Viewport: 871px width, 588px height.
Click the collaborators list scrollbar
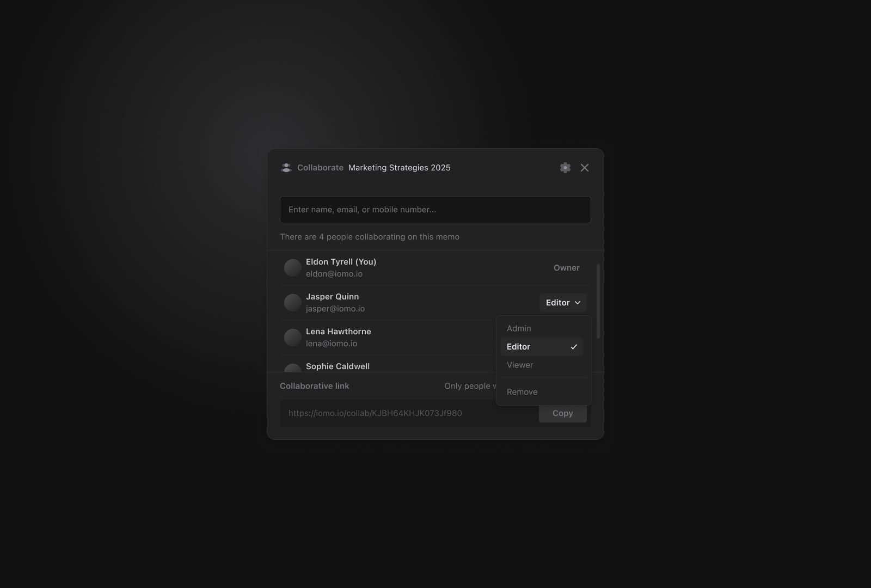pyautogui.click(x=598, y=301)
